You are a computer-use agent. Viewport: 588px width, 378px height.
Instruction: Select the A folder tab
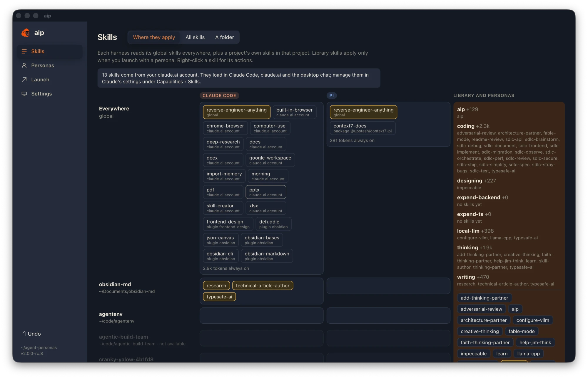[x=224, y=37]
